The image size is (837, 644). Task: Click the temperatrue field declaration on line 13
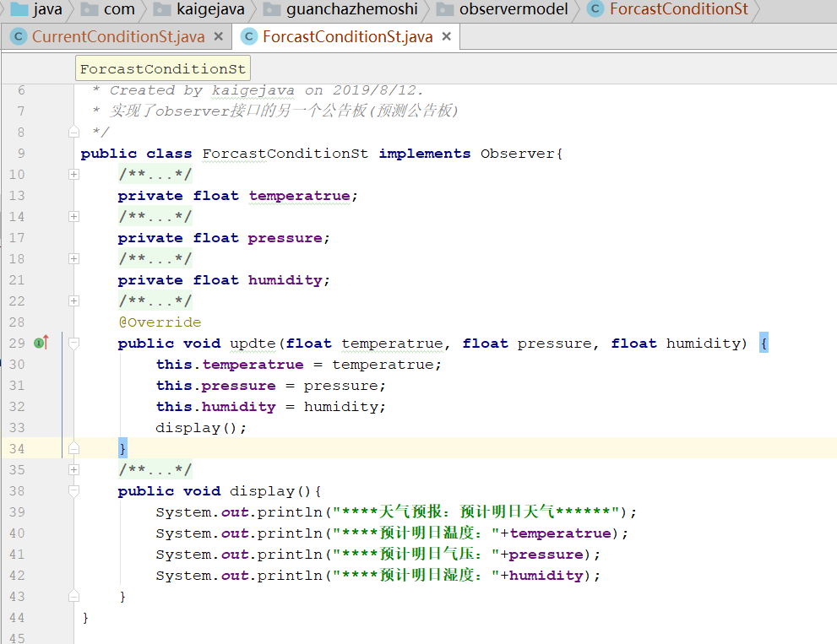300,196
